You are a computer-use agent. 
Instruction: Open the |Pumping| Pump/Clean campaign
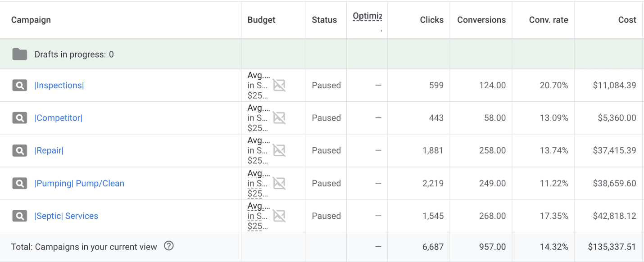click(x=79, y=183)
